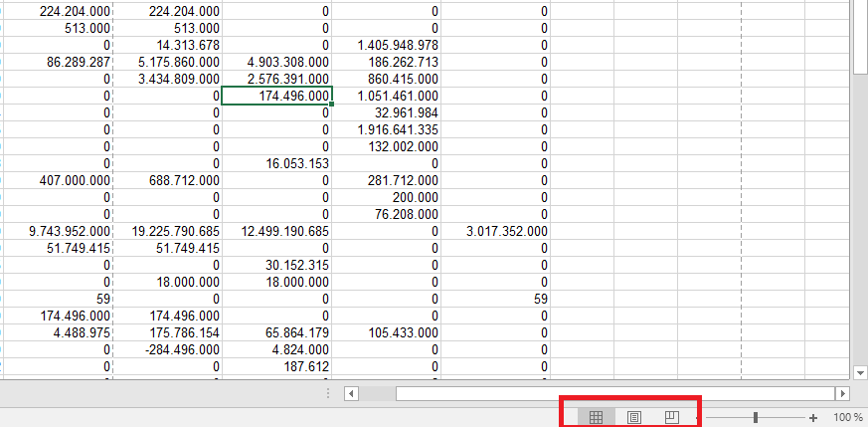Switch to Page Layout view
This screenshot has height=427, width=868.
click(634, 418)
